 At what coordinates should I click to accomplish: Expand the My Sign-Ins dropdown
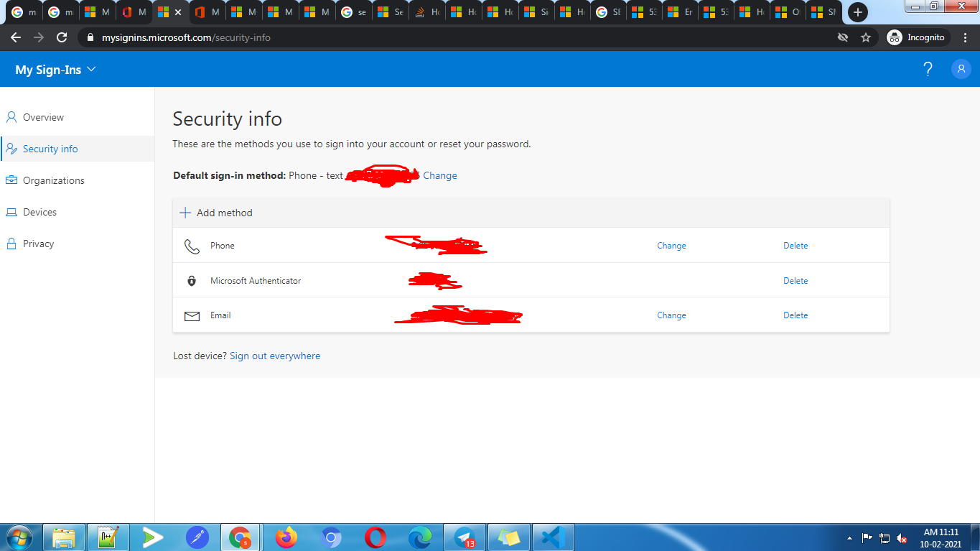coord(55,70)
